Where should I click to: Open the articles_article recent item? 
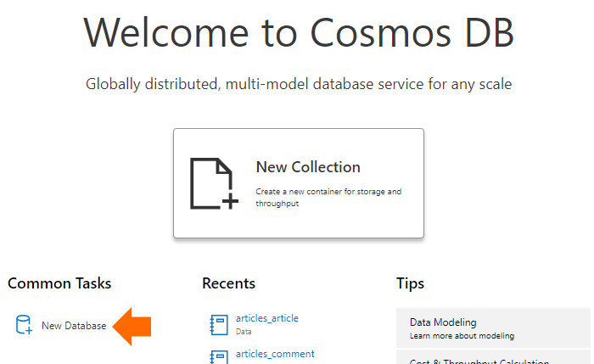(x=267, y=318)
